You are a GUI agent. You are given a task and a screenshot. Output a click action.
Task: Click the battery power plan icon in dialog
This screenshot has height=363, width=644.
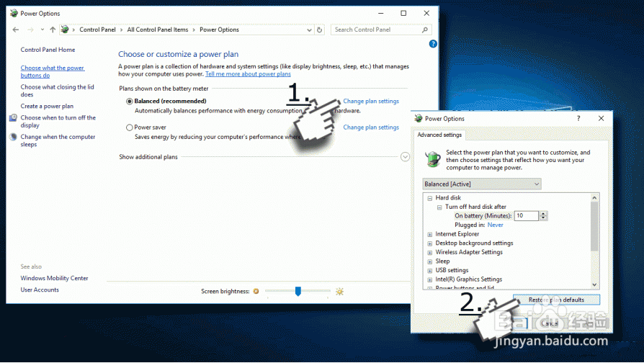point(432,159)
